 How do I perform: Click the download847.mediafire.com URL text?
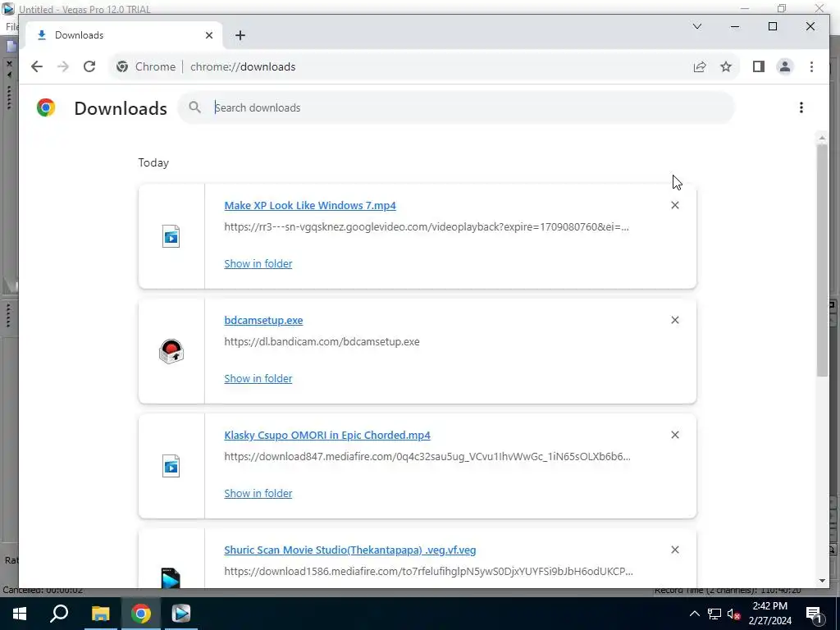point(427,456)
